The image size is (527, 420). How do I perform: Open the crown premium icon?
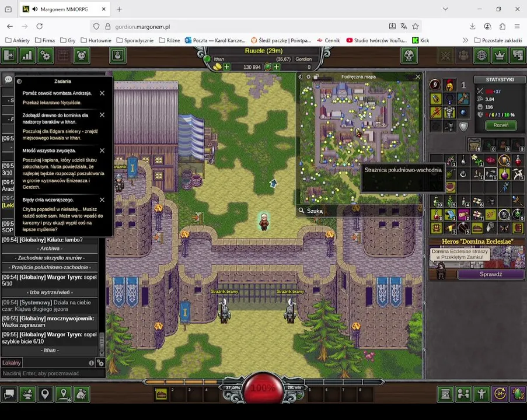(x=500, y=55)
